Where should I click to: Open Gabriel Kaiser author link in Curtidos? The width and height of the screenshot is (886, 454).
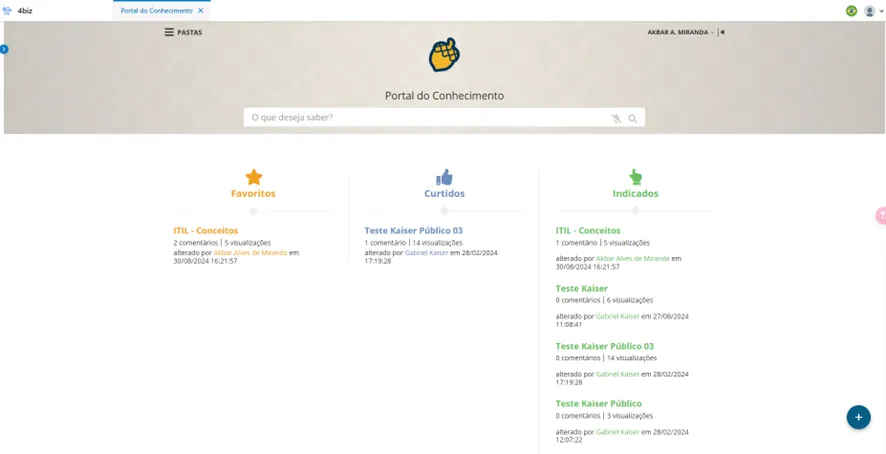pos(427,253)
